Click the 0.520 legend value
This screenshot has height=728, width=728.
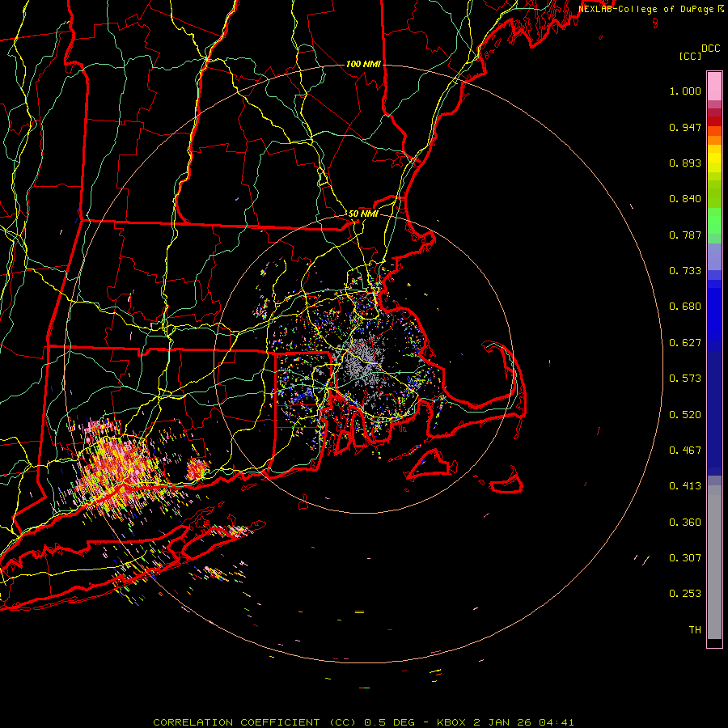(685, 415)
